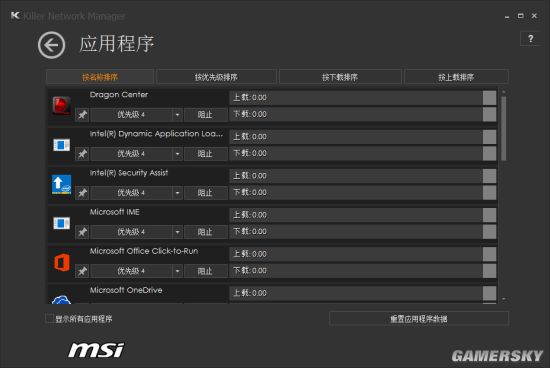Open priority dropdown for Intel Security Assist
This screenshot has height=368, width=550.
pos(177,193)
